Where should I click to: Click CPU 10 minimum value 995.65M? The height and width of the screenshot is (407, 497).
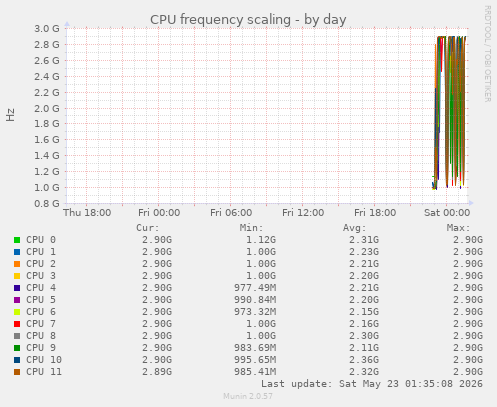255,360
